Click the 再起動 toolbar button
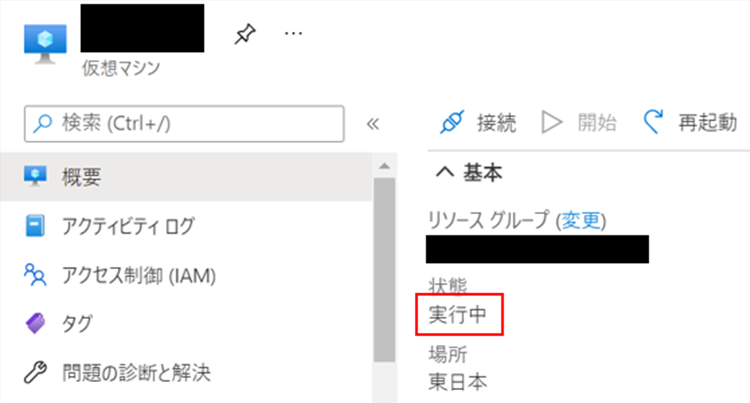The image size is (750, 403). pyautogui.click(x=690, y=122)
